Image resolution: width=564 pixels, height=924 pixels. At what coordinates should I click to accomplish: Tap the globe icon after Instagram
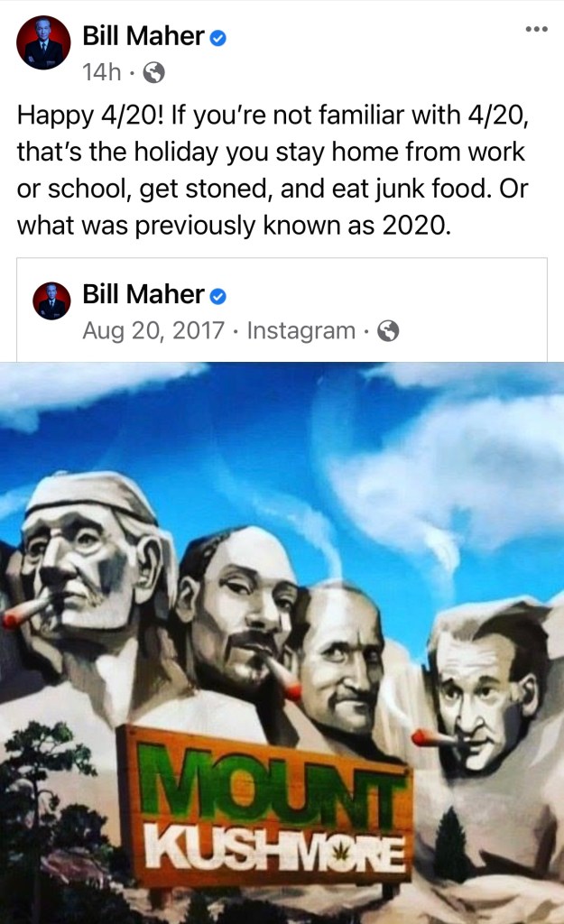click(x=388, y=330)
